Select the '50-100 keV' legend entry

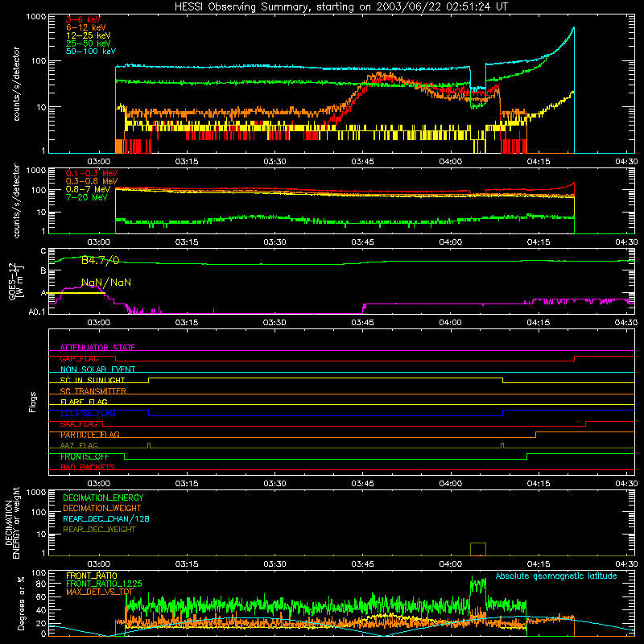coord(91,52)
